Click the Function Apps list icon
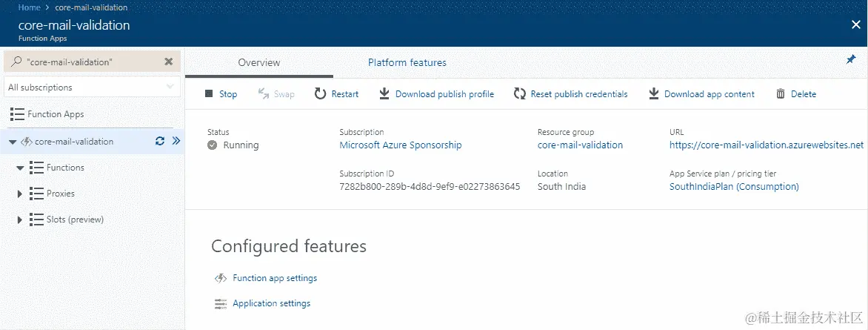Screen dimensions: 868x330 click(x=17, y=114)
